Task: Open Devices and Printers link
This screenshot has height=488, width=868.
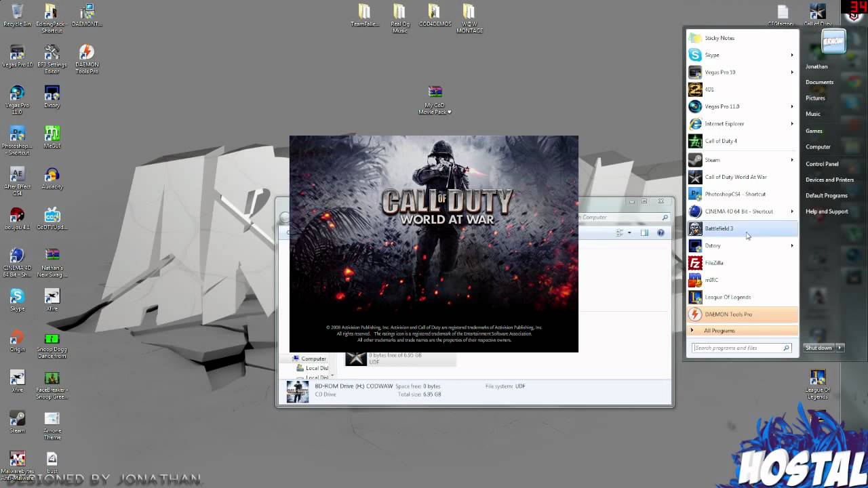Action: click(x=829, y=180)
